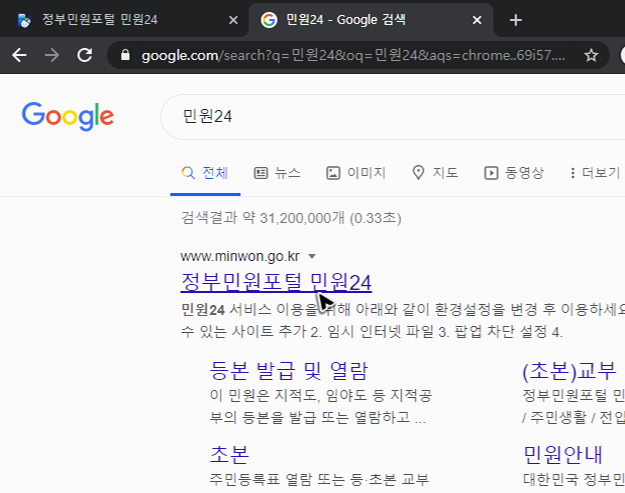Image resolution: width=625 pixels, height=493 pixels.
Task: Open the 초본 sitelink
Action: [x=229, y=454]
